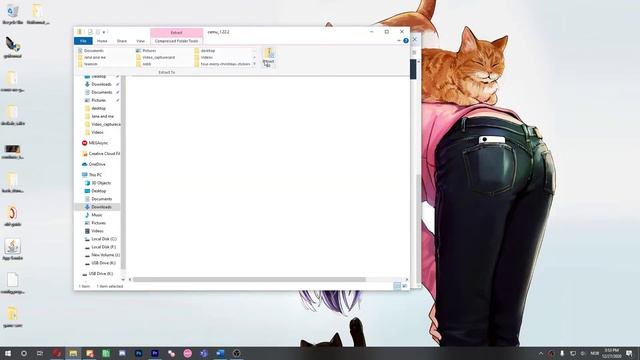
Task: Expand the Extract To destinations gallery
Action: point(254,64)
